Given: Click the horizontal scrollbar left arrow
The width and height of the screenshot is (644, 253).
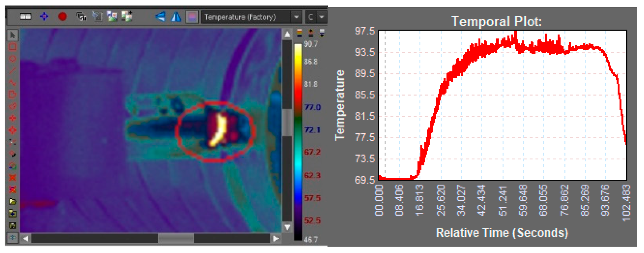Looking at the screenshot, I should point(26,239).
